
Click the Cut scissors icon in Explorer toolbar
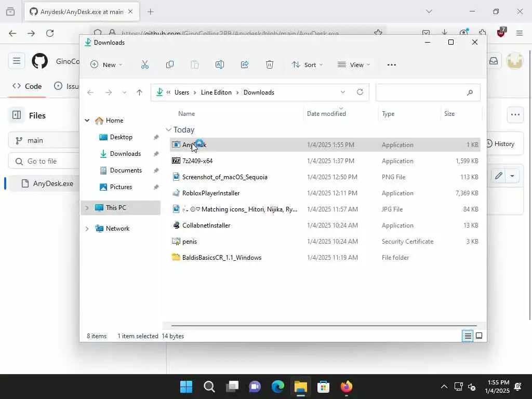click(145, 64)
